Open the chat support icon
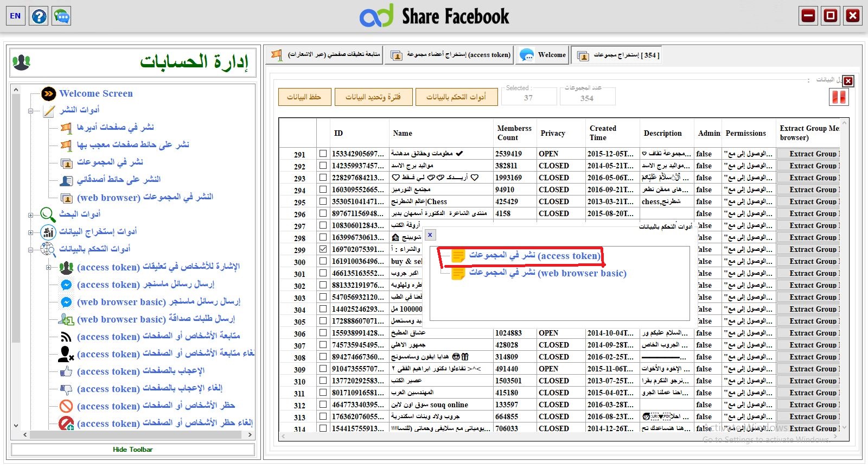This screenshot has width=868, height=467. (62, 16)
